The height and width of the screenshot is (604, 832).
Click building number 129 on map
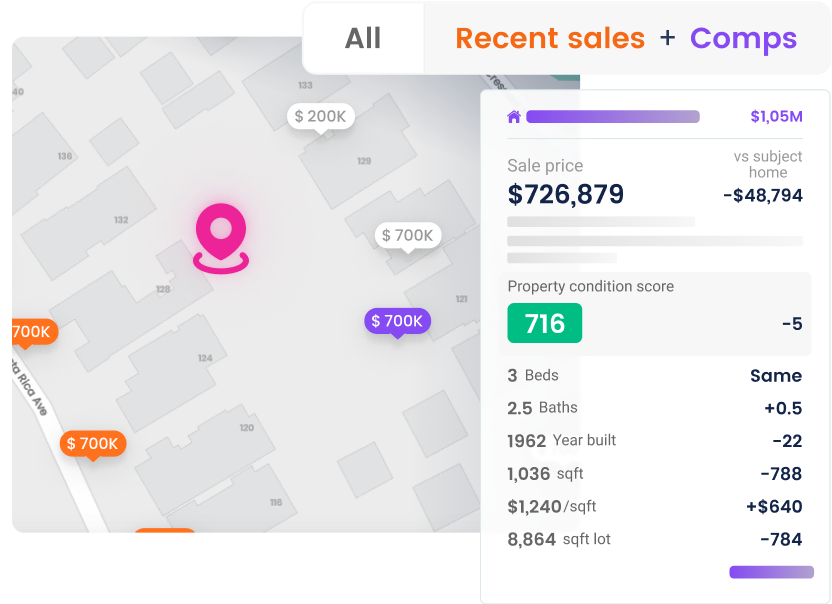[364, 161]
